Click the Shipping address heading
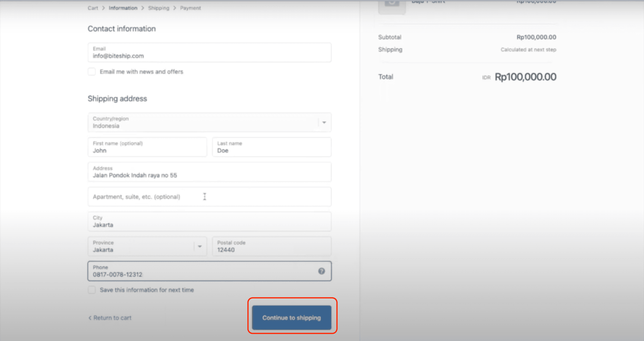 pyautogui.click(x=117, y=99)
